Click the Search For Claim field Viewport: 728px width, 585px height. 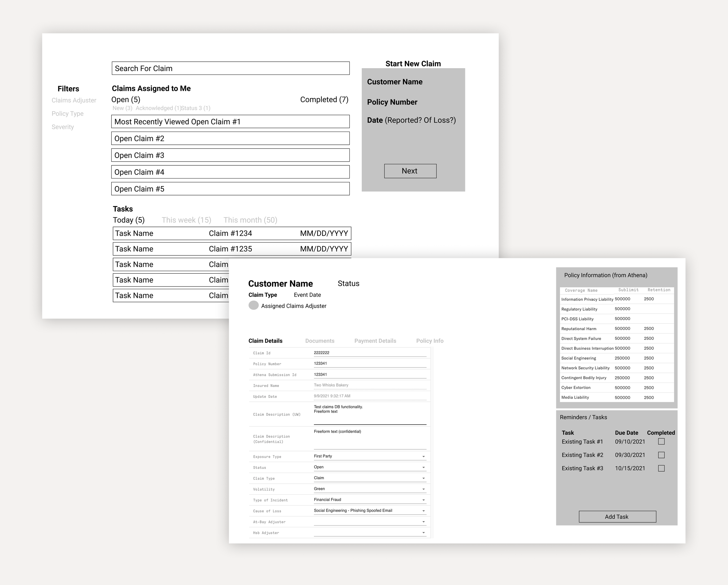[x=230, y=68]
